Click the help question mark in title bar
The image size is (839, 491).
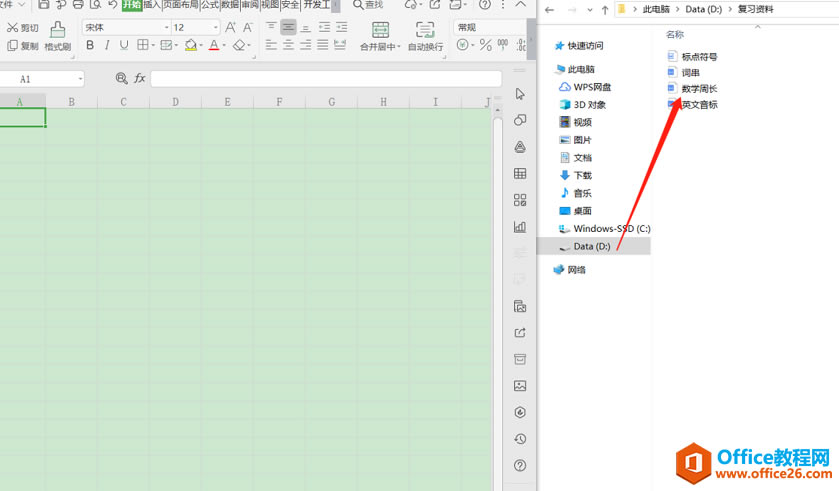coord(485,5)
